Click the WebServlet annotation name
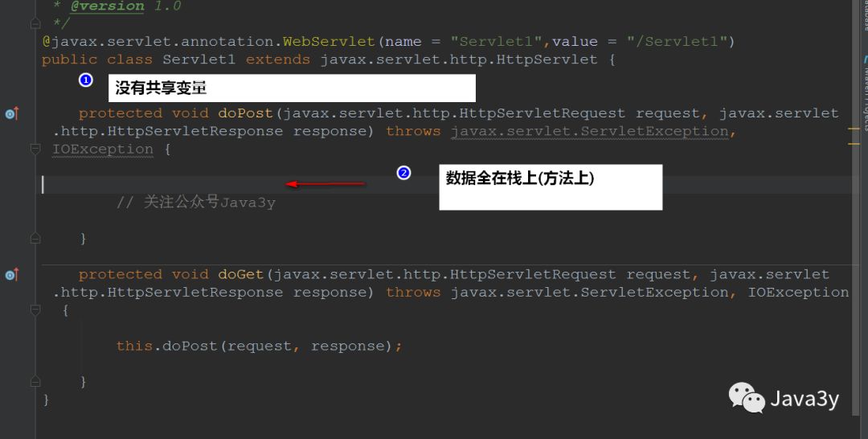Screen dimensions: 868x439 coord(329,42)
